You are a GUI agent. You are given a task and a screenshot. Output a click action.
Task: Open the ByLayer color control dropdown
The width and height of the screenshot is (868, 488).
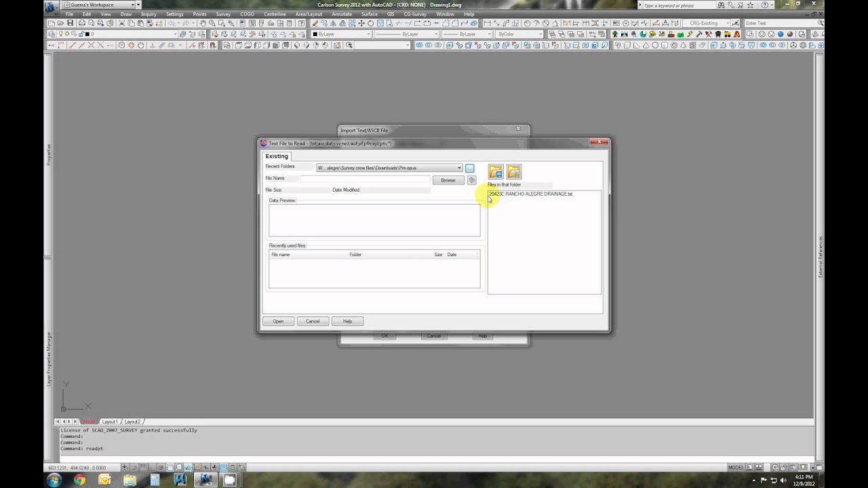pyautogui.click(x=369, y=34)
